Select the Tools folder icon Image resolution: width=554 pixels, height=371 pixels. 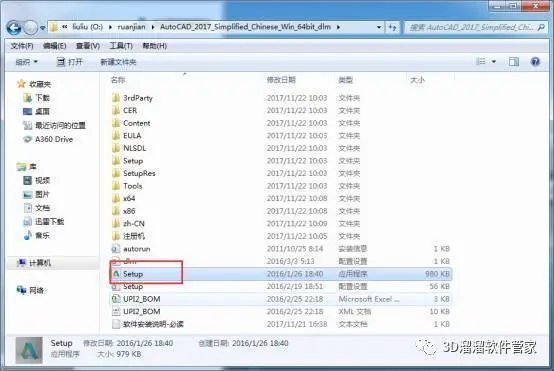tap(116, 186)
